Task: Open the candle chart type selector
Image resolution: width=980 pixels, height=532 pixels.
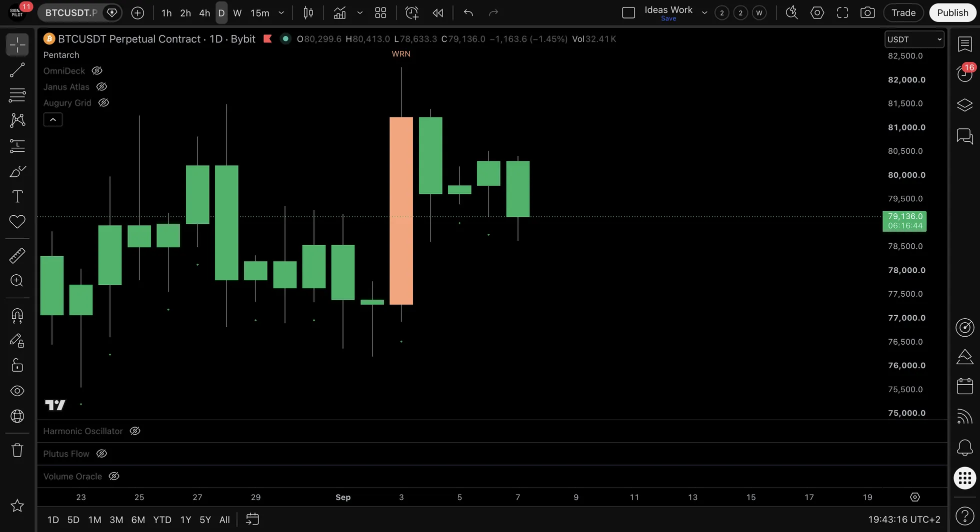Action: coord(308,13)
